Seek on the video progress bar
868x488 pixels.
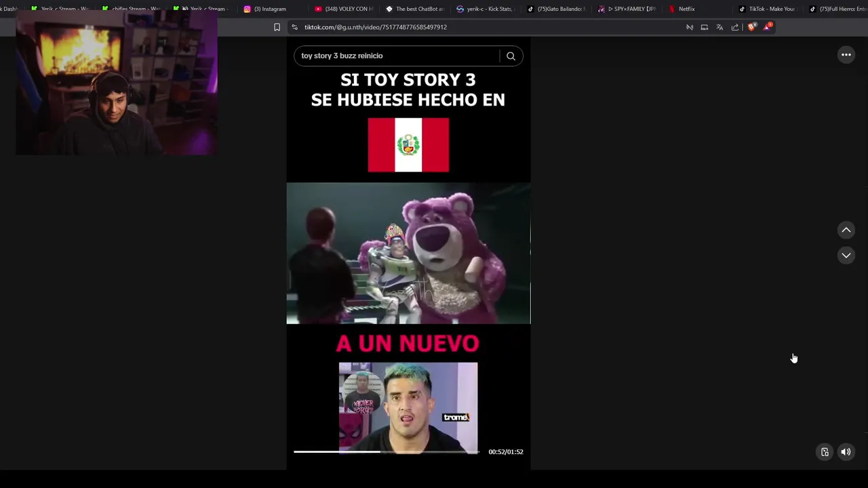pyautogui.click(x=387, y=451)
